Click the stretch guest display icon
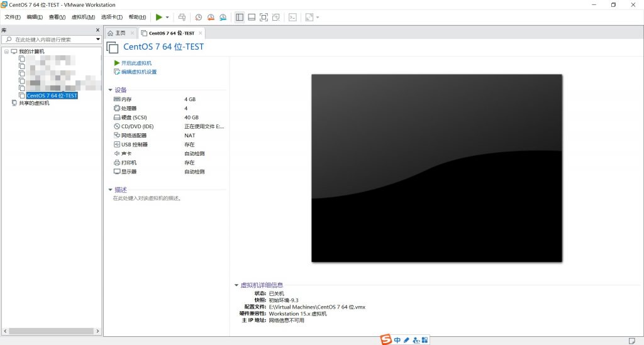This screenshot has height=345, width=644. 309,17
